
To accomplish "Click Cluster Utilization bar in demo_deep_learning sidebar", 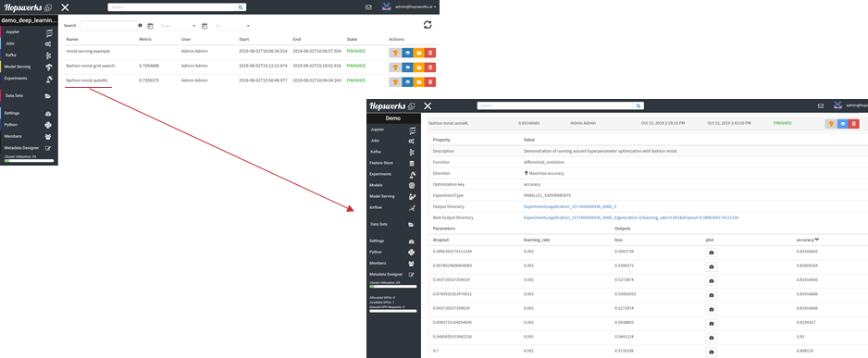I will tap(29, 161).
